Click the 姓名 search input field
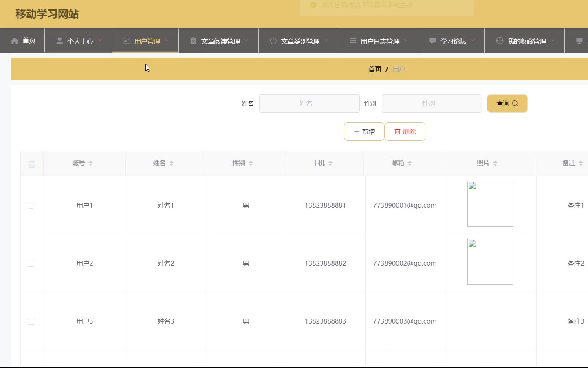 (x=309, y=103)
